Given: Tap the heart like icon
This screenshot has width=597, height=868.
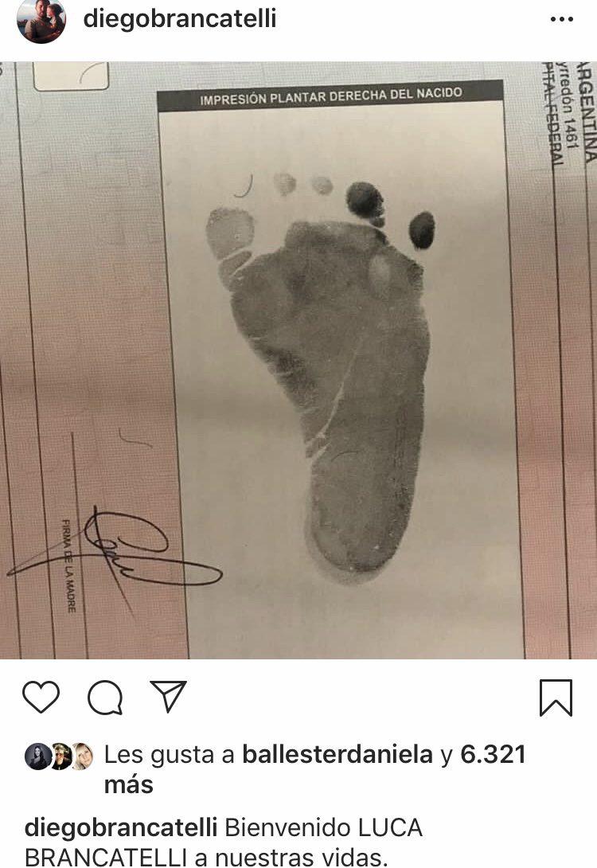Looking at the screenshot, I should tap(41, 697).
